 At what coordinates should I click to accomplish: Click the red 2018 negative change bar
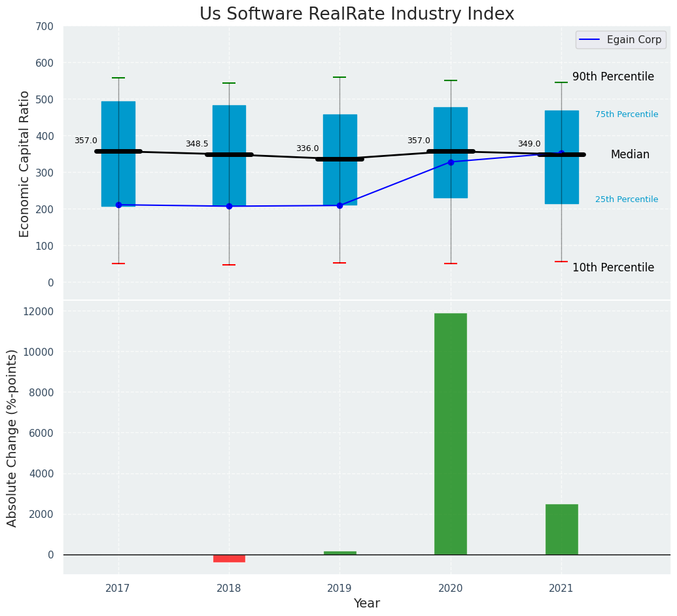click(229, 558)
